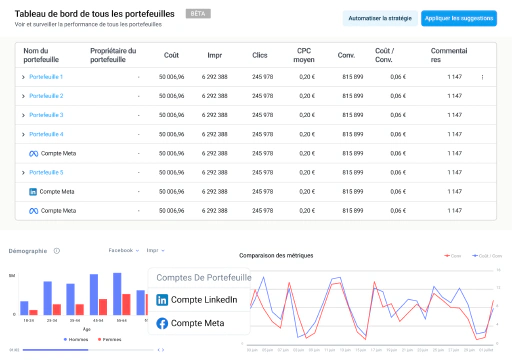The image size is (512, 361).
Task: Click the demographic chart horizontal slider
Action: tap(88, 350)
